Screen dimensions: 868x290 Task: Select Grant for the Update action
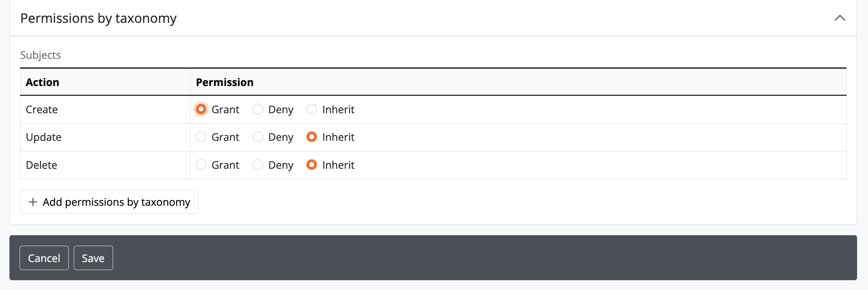pos(201,137)
